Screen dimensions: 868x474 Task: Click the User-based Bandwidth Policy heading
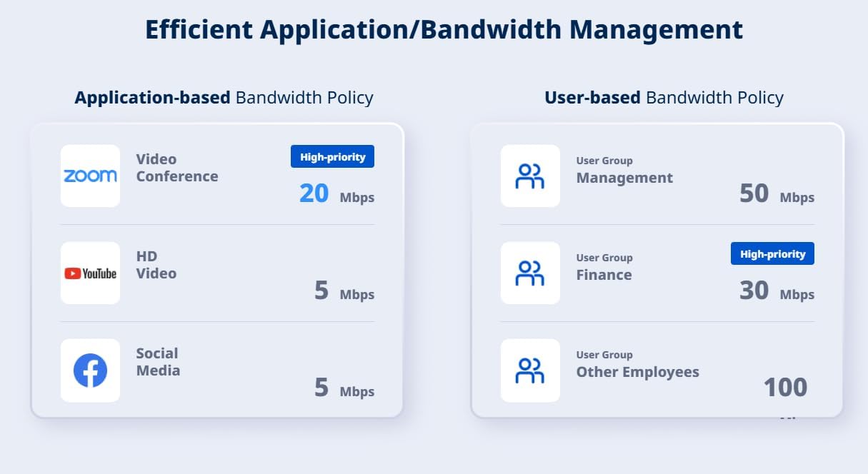pyautogui.click(x=664, y=98)
